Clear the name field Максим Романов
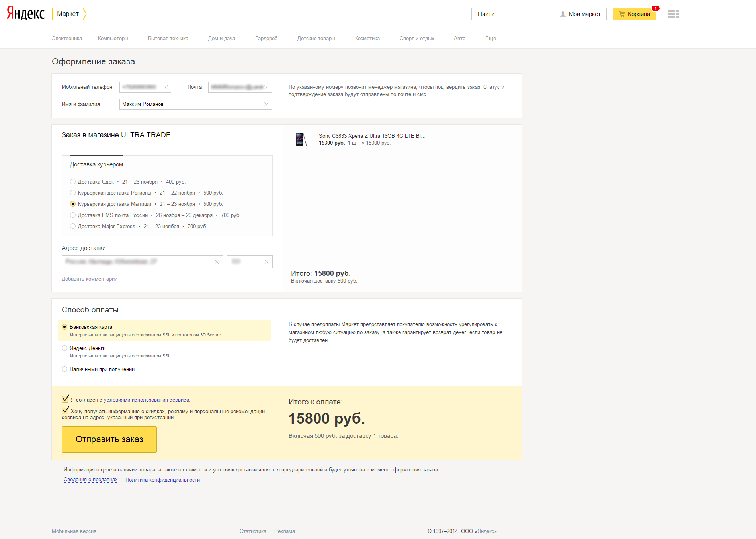The height and width of the screenshot is (539, 756). 266,104
